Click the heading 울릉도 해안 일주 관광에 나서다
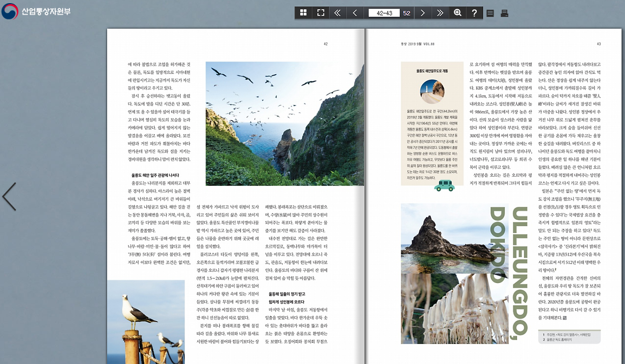Screen dimensions: 625x364 [155, 175]
